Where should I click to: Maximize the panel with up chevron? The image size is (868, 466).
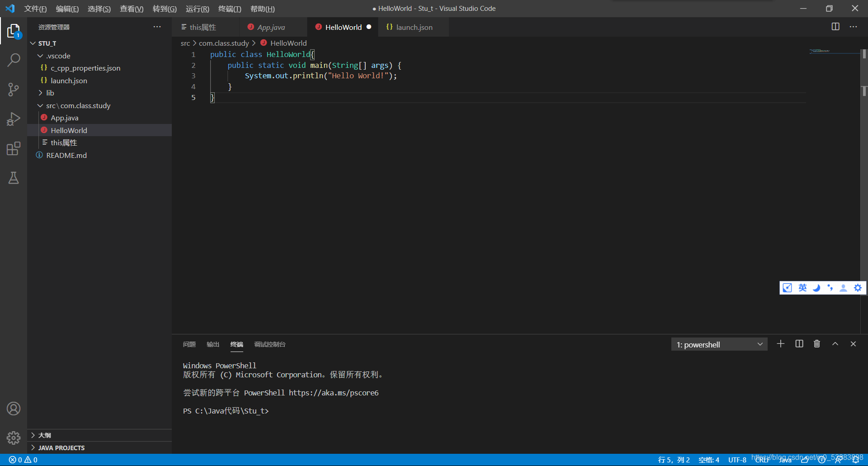point(835,344)
